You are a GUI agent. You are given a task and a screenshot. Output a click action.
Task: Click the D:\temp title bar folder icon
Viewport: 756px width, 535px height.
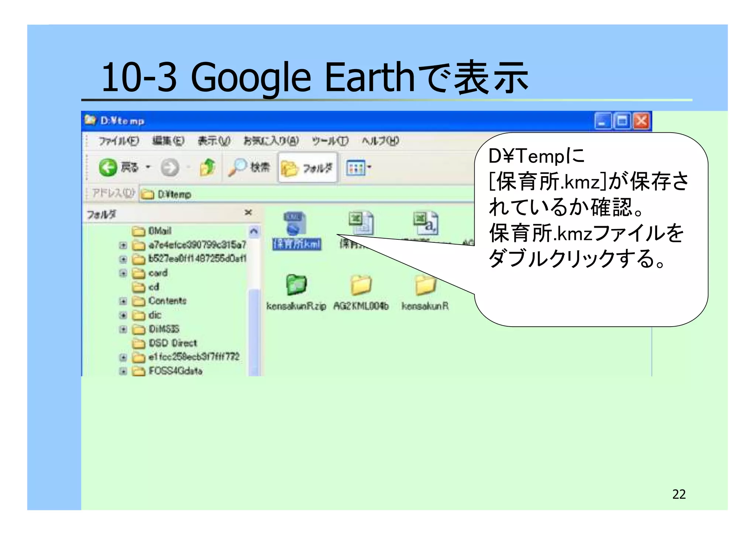click(90, 120)
